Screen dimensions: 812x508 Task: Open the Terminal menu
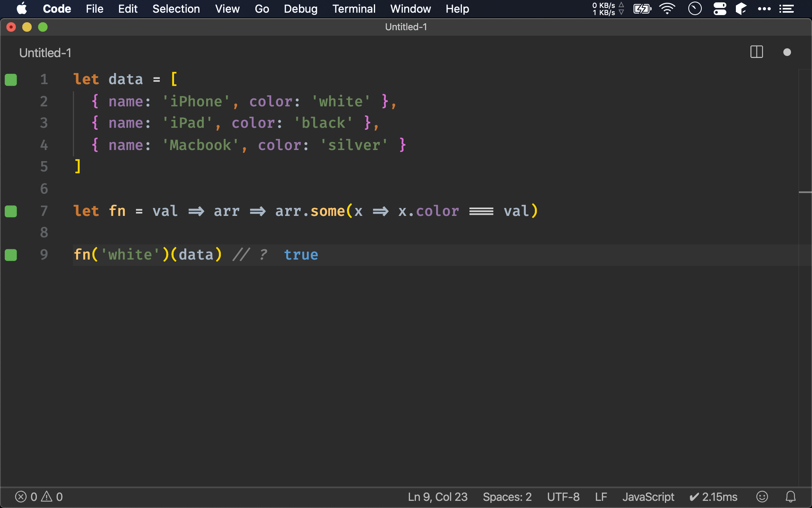click(x=354, y=9)
